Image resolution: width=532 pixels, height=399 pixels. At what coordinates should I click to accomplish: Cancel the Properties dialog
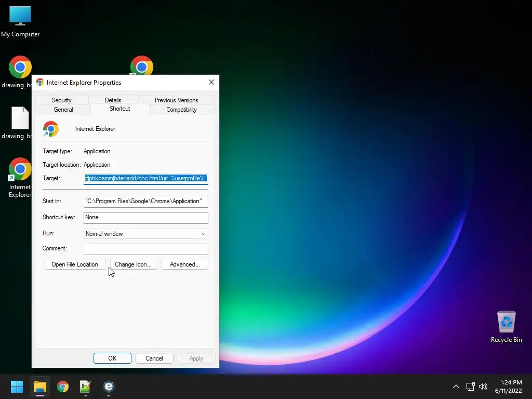pyautogui.click(x=154, y=358)
